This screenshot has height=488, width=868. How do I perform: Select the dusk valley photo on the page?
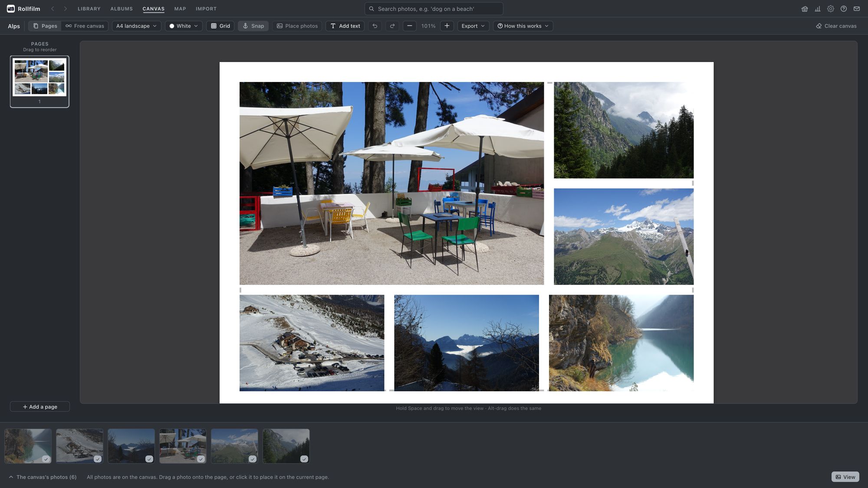467,343
